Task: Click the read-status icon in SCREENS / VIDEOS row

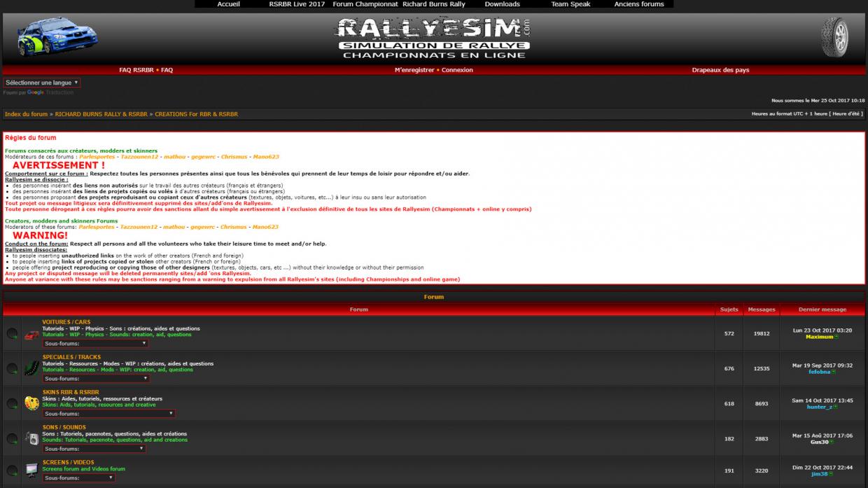Action: (x=13, y=470)
